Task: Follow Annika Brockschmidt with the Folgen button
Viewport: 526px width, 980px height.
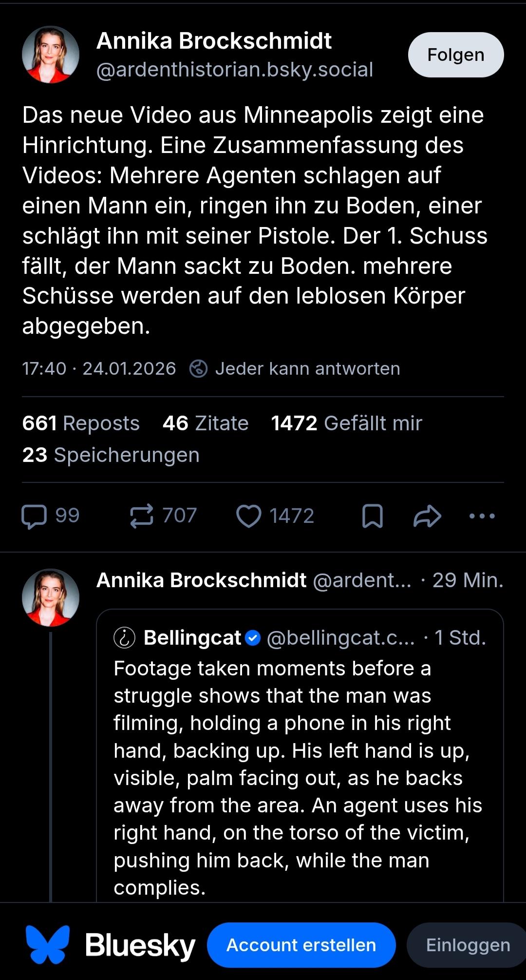Action: point(455,55)
